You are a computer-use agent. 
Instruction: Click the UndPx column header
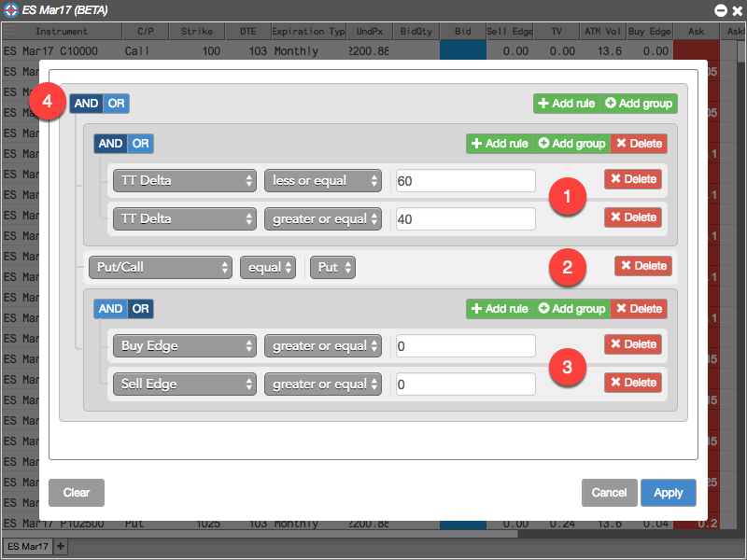click(370, 32)
